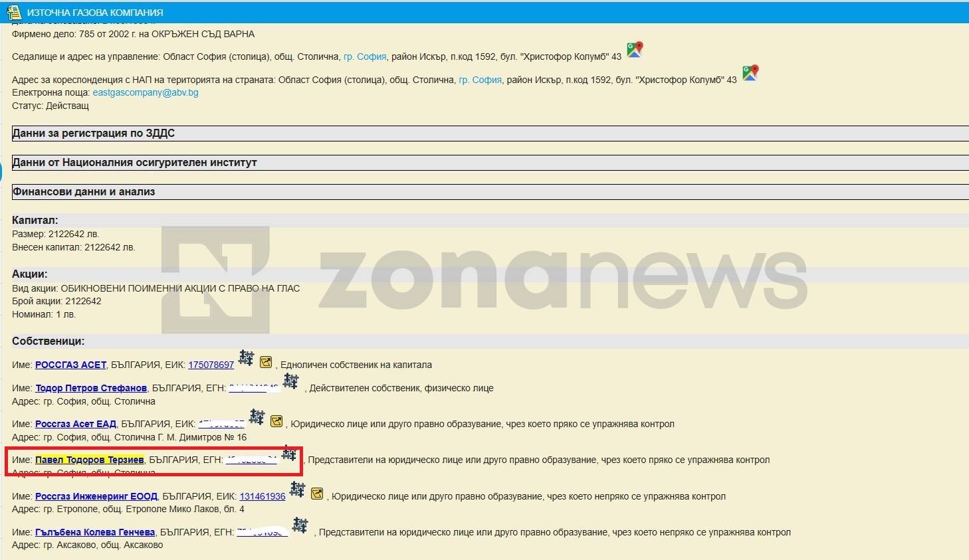Image resolution: width=969 pixels, height=560 pixels.
Task: Click the document icon in the title bar
Action: 13,12
